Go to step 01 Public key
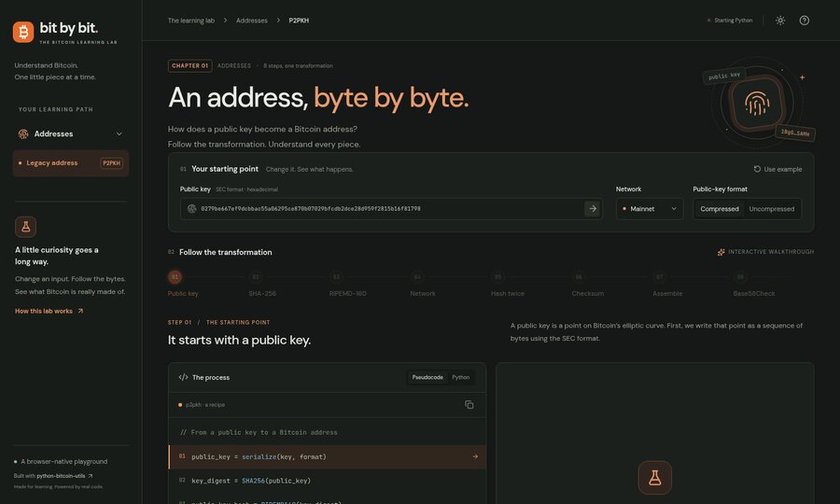840x504 pixels. click(x=183, y=284)
